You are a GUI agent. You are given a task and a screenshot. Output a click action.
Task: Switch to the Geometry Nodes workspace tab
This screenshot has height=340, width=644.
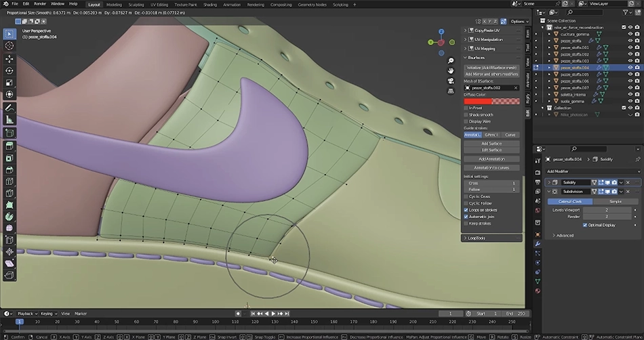coord(312,5)
